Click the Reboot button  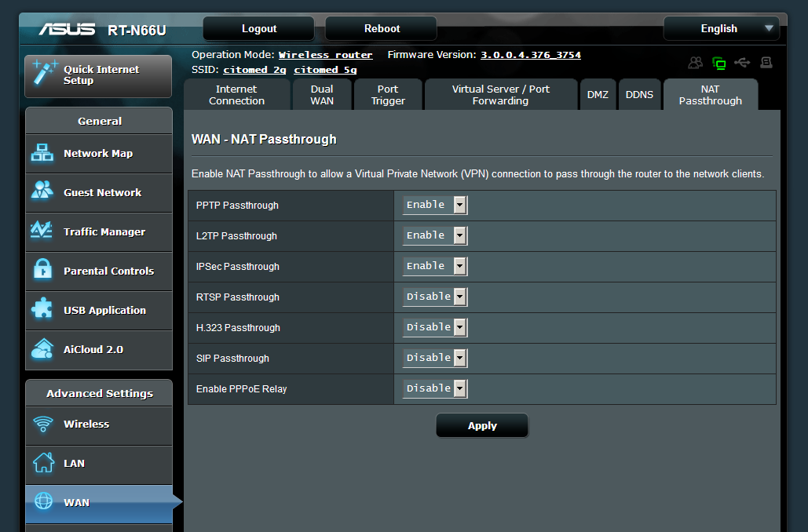tap(382, 29)
